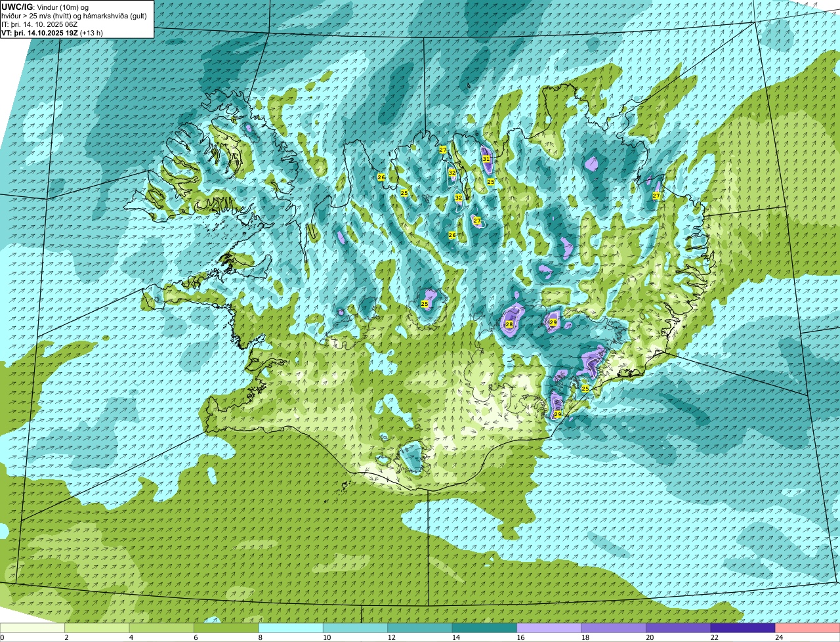Click the 'VT: þri. 14.10.2025 19Z (+13 h)' line
840x642 pixels.
52,33
